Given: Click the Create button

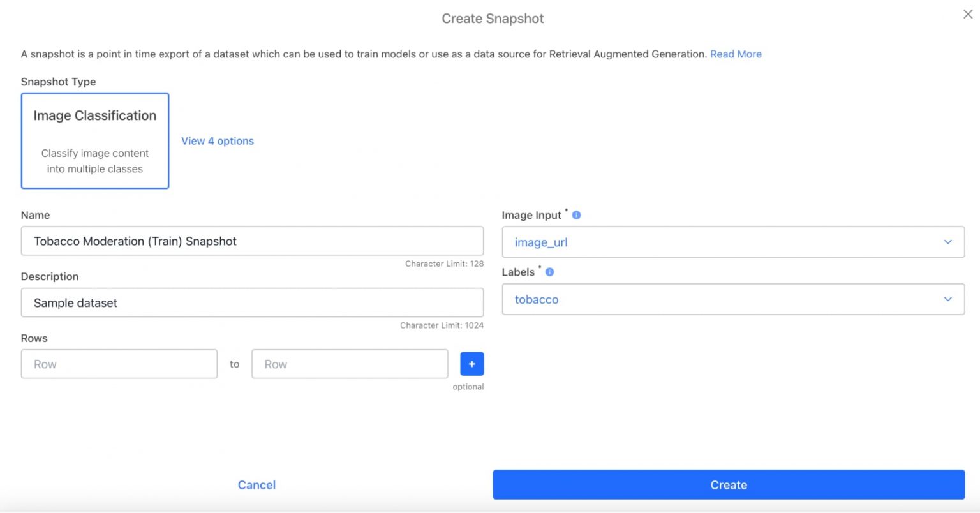Looking at the screenshot, I should click(729, 484).
